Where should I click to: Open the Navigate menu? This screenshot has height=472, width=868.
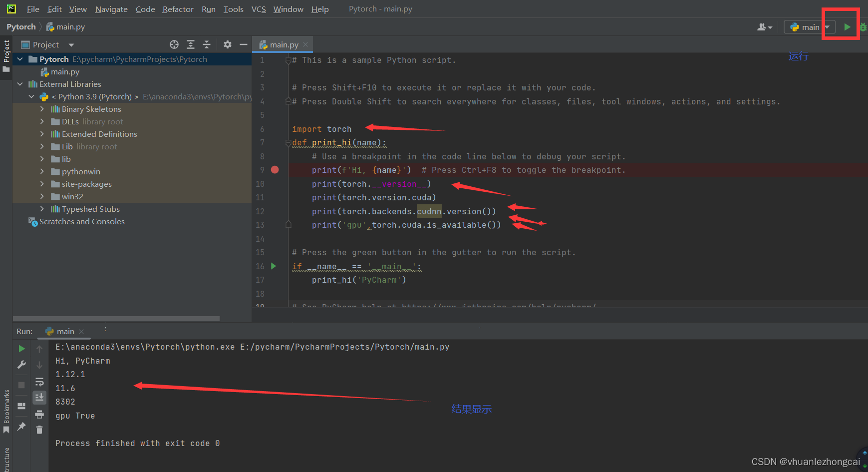[x=111, y=9]
